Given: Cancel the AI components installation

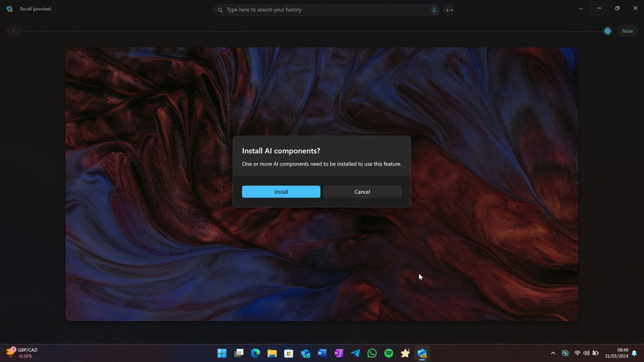Looking at the screenshot, I should [x=362, y=191].
